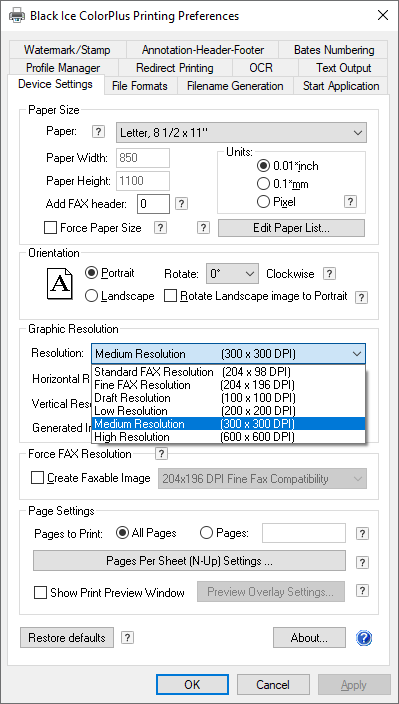Open help icon next to Add FAX header
This screenshot has width=399, height=704.
[181, 204]
